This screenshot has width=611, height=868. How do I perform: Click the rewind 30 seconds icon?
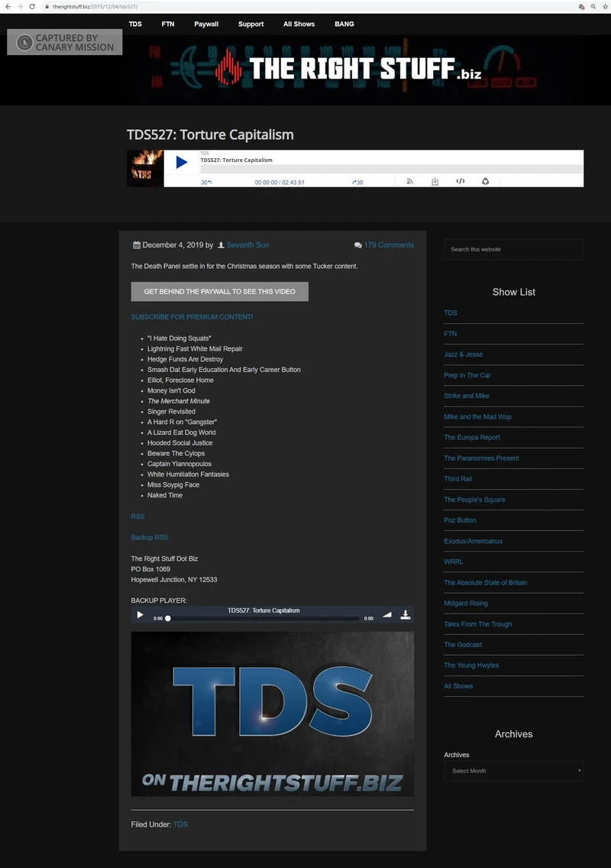point(206,182)
